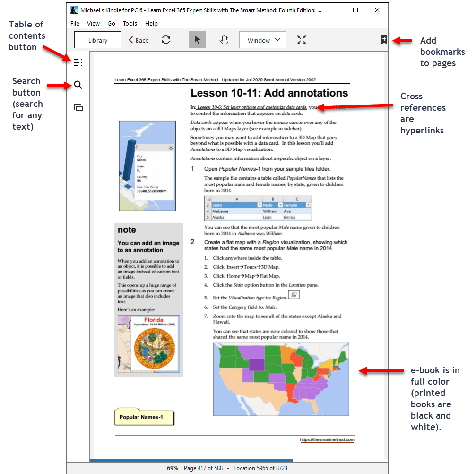Click the 'note' sidebar heading
This screenshot has width=476, height=474.
pos(127,230)
